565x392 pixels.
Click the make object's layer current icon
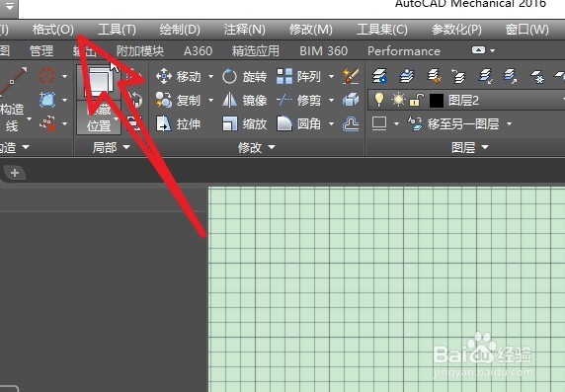point(407,76)
